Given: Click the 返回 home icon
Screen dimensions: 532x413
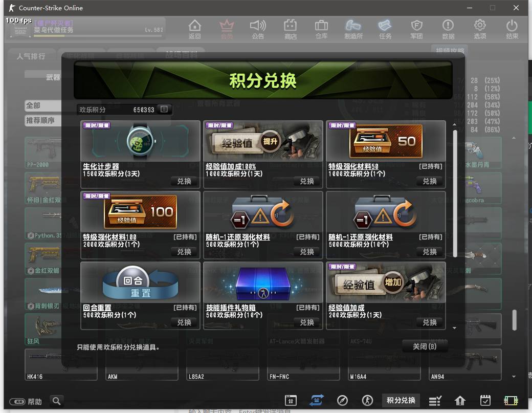Looking at the screenshot, I should [x=195, y=29].
